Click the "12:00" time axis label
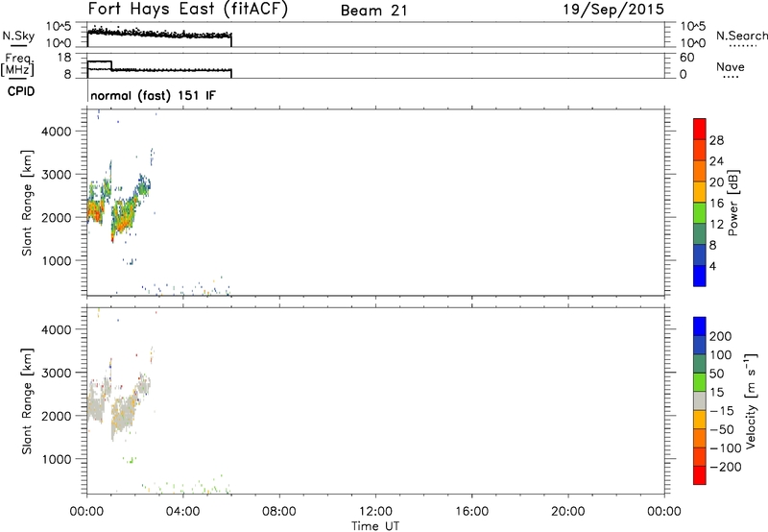Screen dimensions: 768x532 point(375,512)
